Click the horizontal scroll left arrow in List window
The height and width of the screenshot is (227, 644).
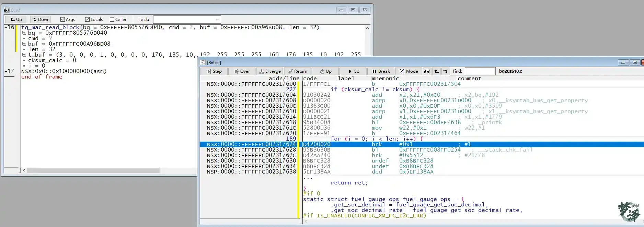pyautogui.click(x=306, y=222)
